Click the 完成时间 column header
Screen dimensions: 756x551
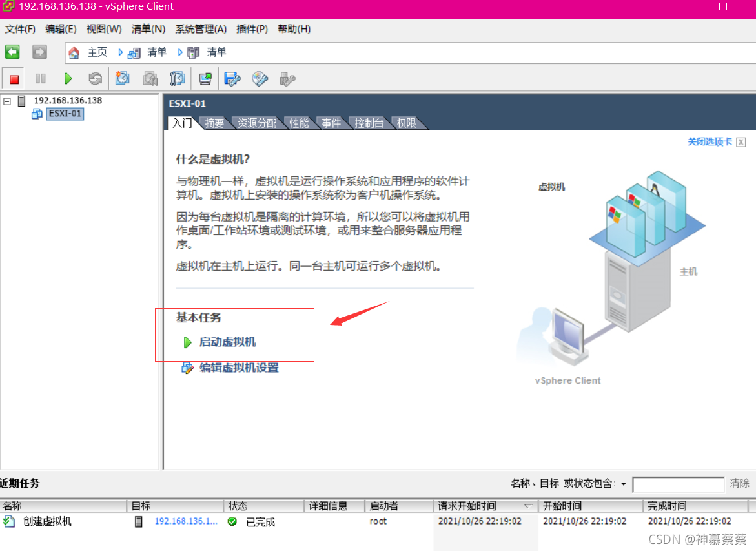(x=695, y=506)
